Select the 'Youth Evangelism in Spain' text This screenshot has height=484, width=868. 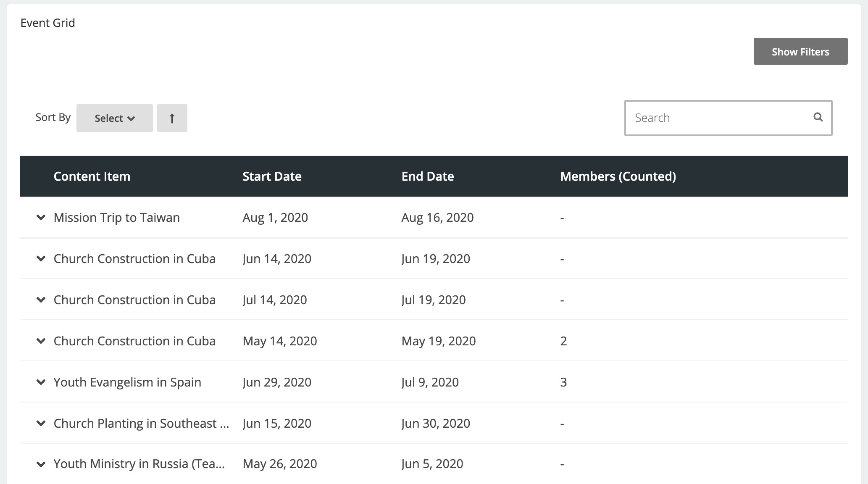point(127,382)
